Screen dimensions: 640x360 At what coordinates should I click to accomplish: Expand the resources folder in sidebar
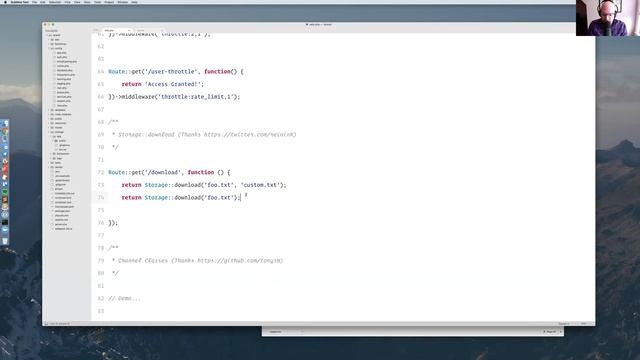[x=49, y=123]
